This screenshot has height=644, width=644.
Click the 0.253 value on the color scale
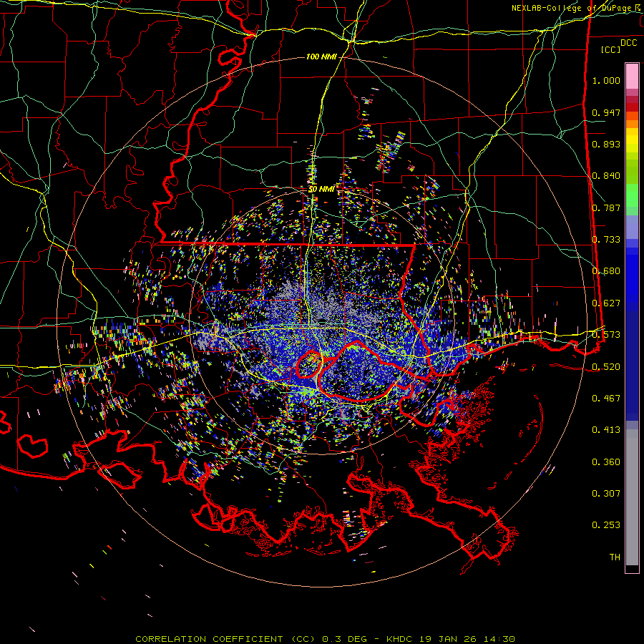(606, 525)
